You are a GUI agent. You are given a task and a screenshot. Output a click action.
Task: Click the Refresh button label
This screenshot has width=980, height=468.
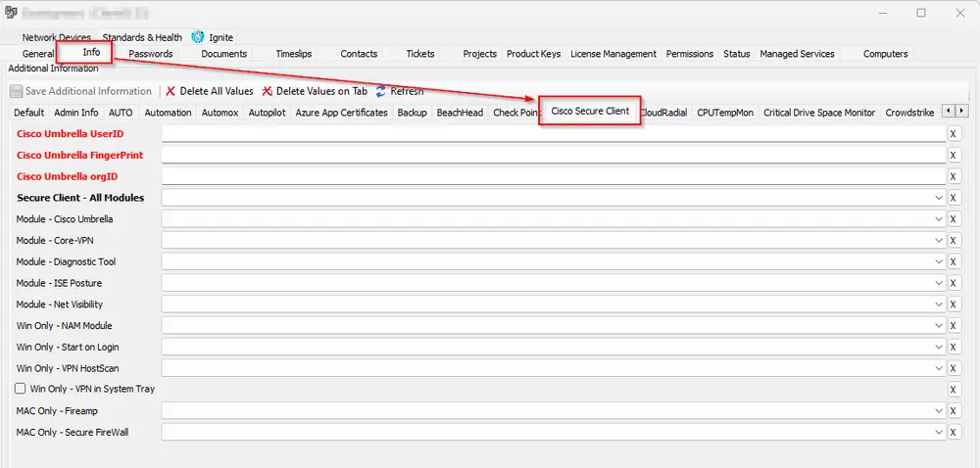click(x=407, y=91)
